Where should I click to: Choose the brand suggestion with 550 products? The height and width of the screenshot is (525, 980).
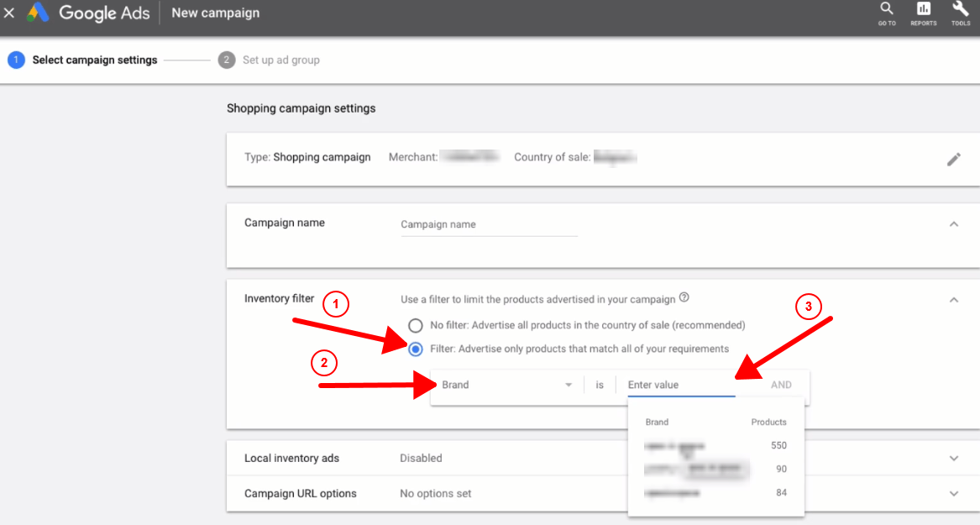click(715, 445)
